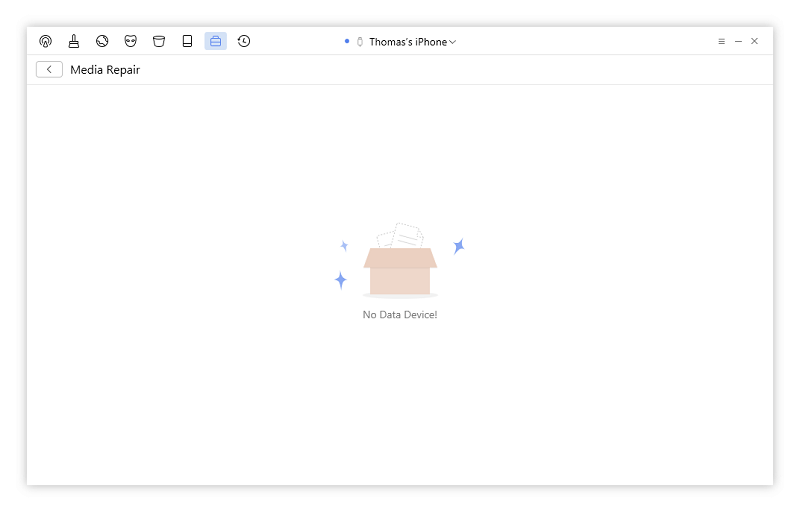Minimize the application window
The image size is (800, 512).
pyautogui.click(x=738, y=41)
